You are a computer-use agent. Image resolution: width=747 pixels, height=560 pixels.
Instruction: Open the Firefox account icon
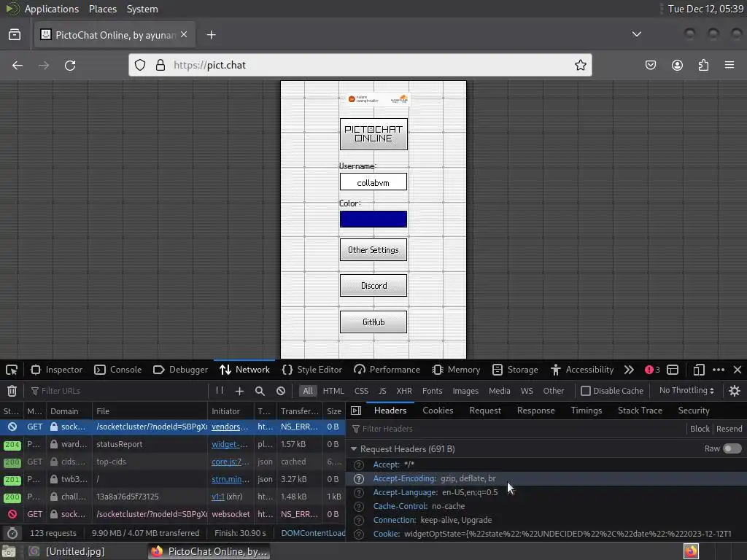pos(677,65)
